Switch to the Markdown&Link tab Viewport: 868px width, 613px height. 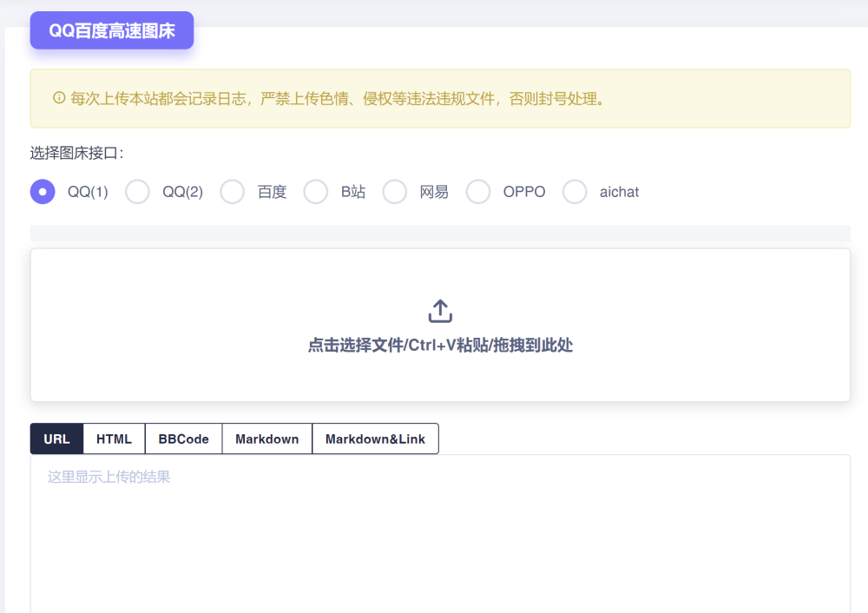tap(375, 438)
